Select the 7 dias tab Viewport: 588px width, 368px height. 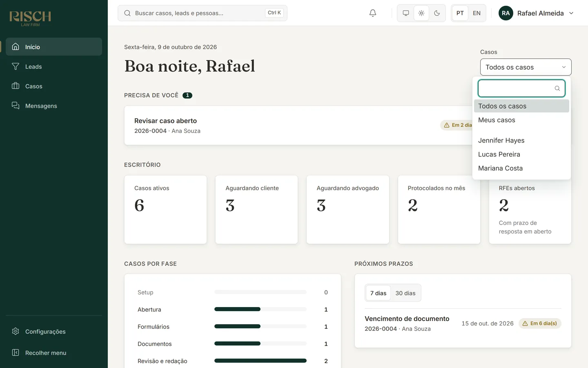[378, 293]
